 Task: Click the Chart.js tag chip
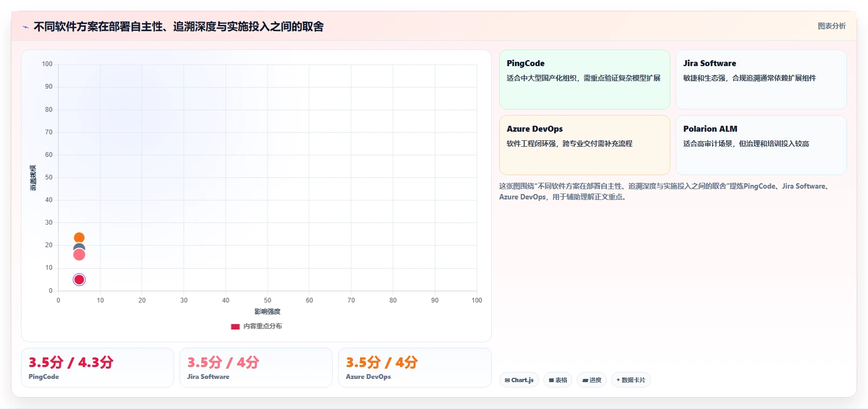tap(519, 380)
